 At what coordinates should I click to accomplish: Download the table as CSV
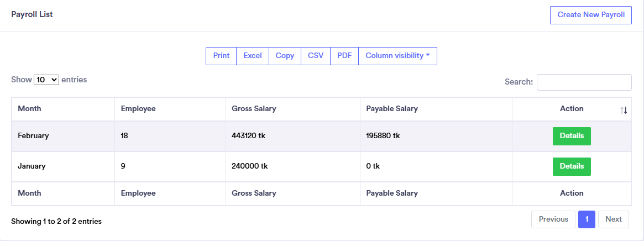click(316, 56)
